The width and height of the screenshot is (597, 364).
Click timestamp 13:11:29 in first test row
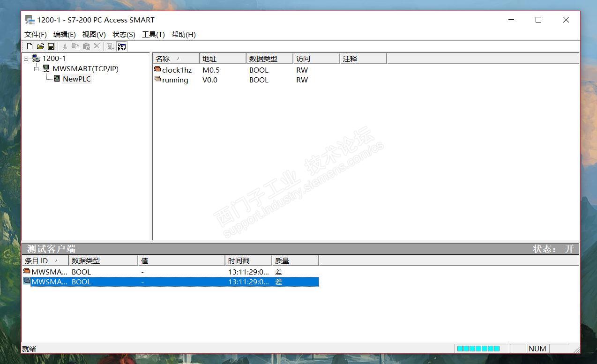tap(249, 272)
